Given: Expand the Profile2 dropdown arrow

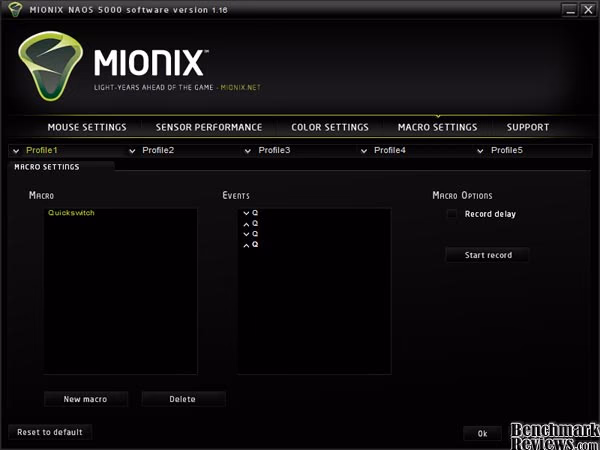Looking at the screenshot, I should click(132, 151).
